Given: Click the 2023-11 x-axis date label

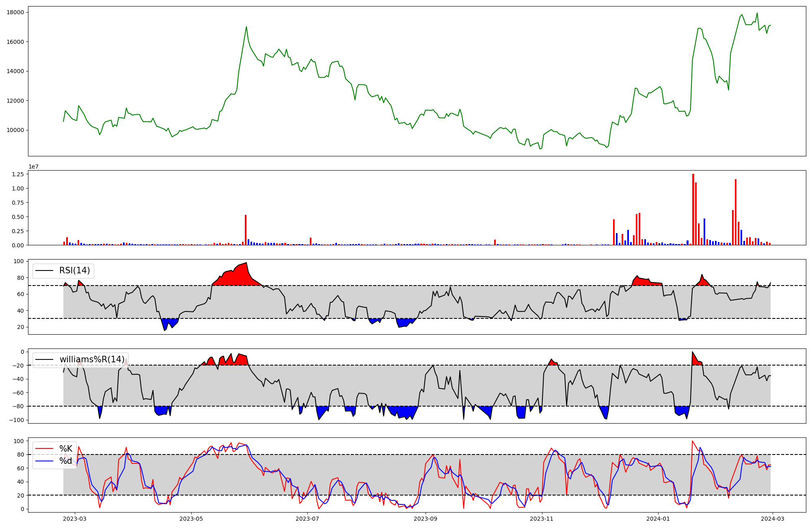Looking at the screenshot, I should click(x=542, y=519).
